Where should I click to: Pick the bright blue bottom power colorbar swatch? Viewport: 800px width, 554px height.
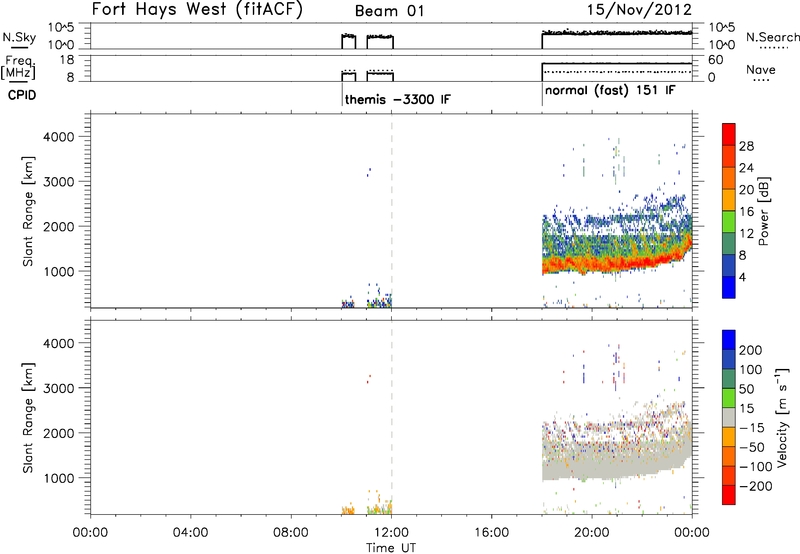729,287
